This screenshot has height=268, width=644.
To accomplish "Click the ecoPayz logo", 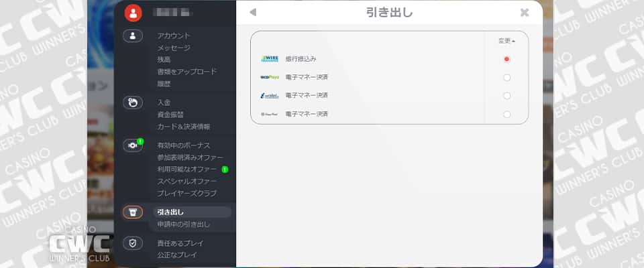I will [x=270, y=77].
